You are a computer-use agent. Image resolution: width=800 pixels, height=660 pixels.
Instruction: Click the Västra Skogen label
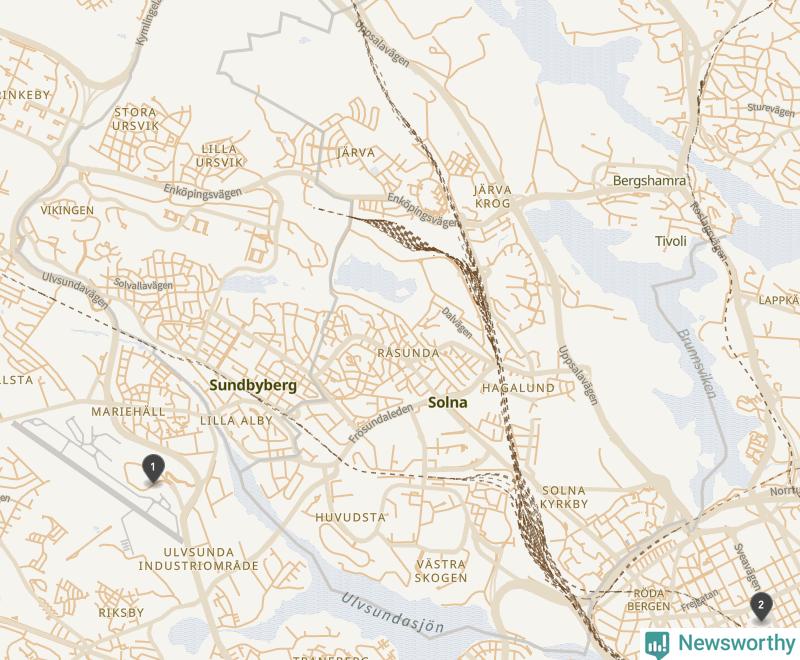tap(441, 571)
